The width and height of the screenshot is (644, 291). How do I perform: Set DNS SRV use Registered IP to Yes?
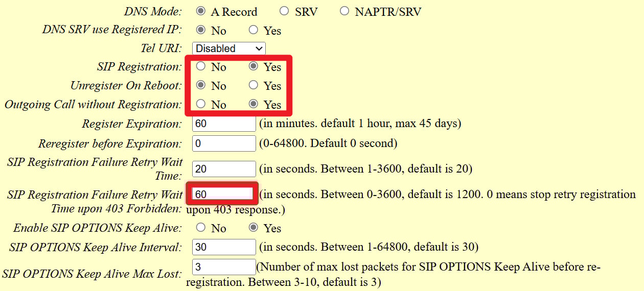click(253, 30)
